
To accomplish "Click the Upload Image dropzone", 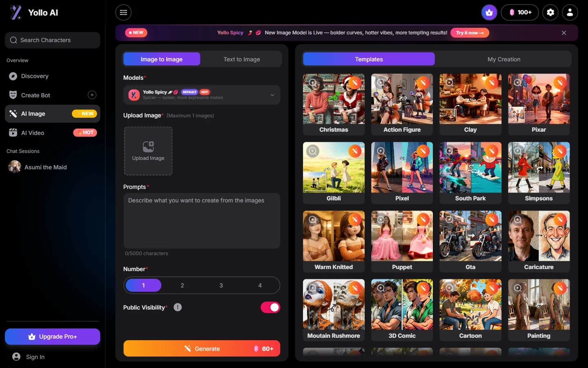I will 148,151.
